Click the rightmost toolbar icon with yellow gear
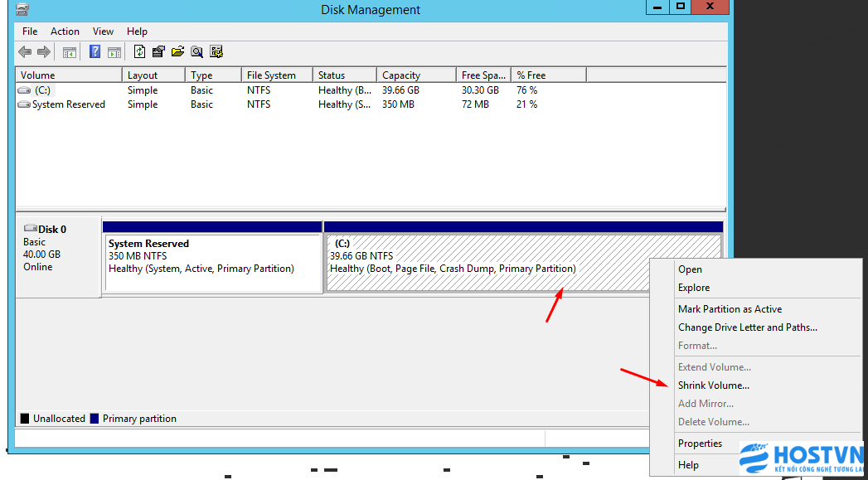868x480 pixels. point(216,52)
